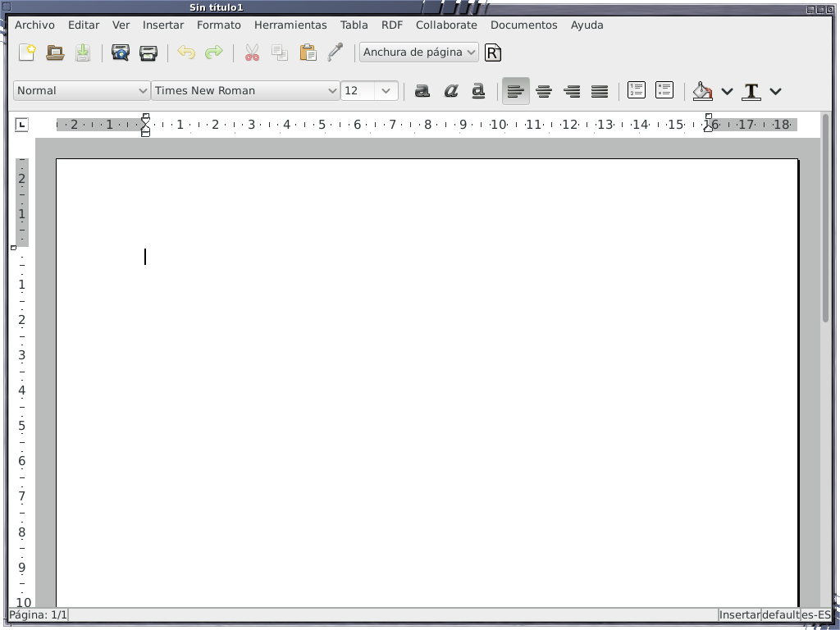
Task: Toggle bold text formatting
Action: [x=422, y=91]
